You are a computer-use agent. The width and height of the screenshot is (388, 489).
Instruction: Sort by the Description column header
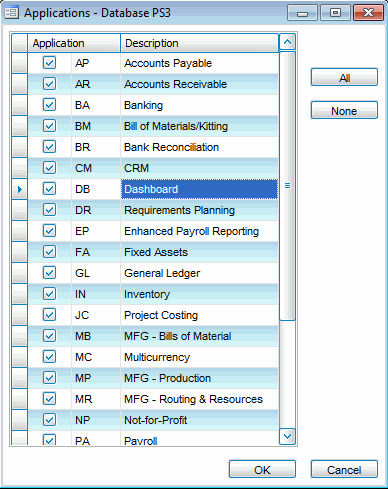(199, 43)
